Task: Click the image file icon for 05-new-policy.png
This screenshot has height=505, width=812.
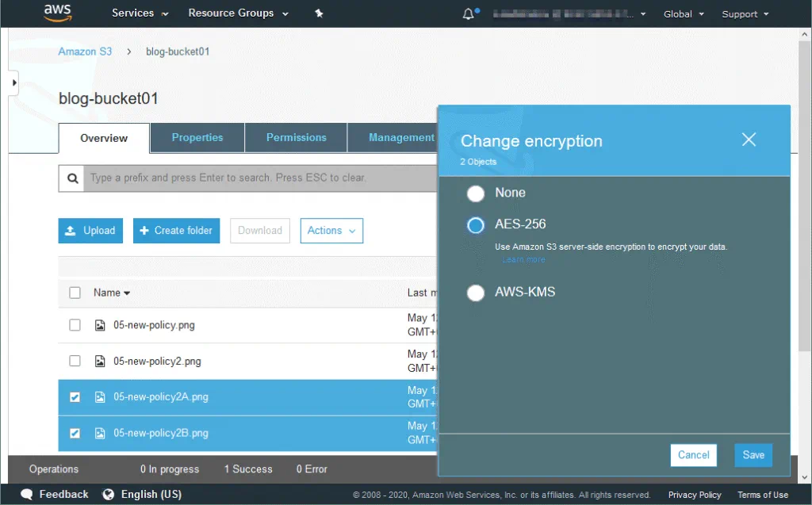Action: tap(101, 325)
